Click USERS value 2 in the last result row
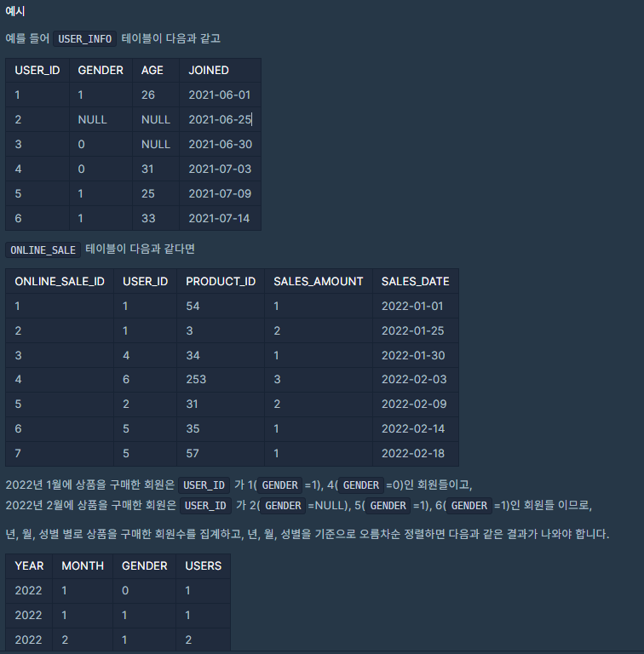644x654 pixels. tap(188, 640)
